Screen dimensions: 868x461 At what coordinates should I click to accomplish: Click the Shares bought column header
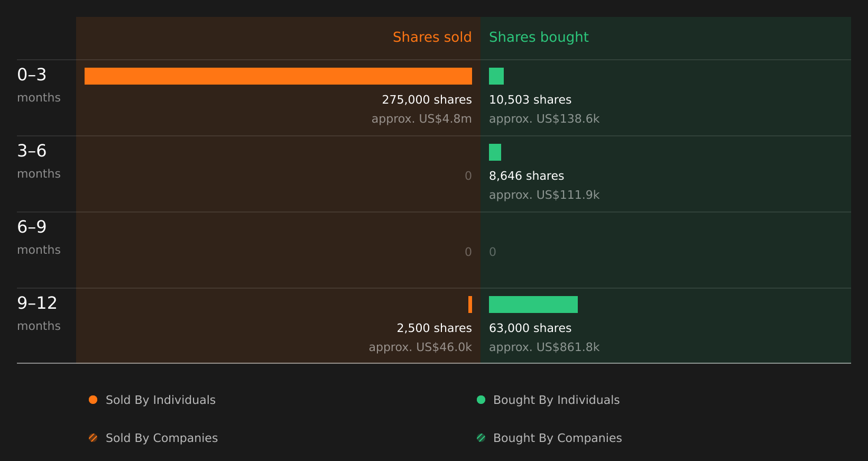tap(539, 37)
